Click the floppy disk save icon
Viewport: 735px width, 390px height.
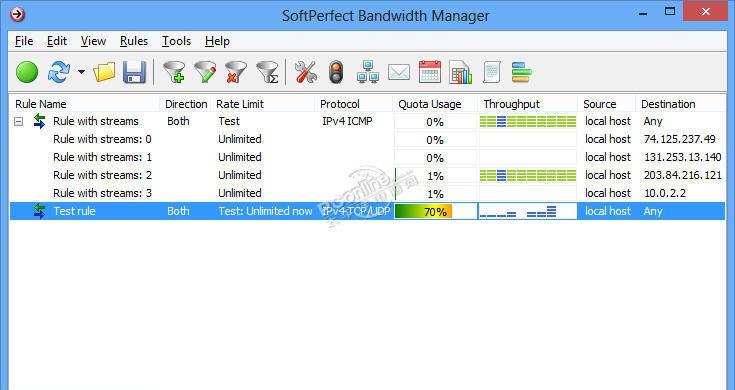[x=135, y=73]
